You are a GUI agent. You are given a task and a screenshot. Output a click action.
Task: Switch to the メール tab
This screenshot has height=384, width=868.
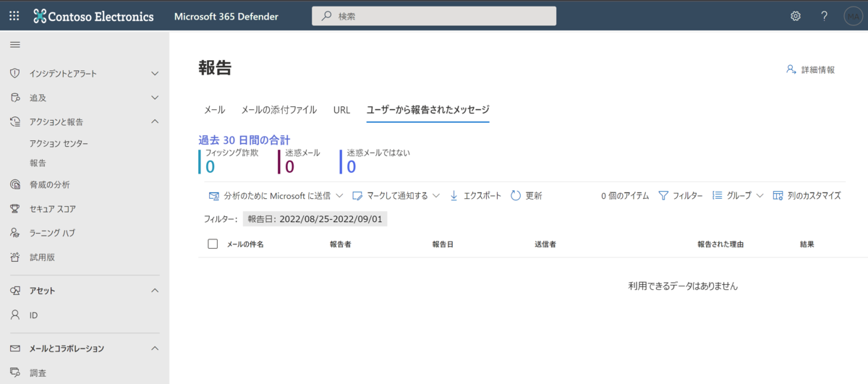[x=215, y=110]
